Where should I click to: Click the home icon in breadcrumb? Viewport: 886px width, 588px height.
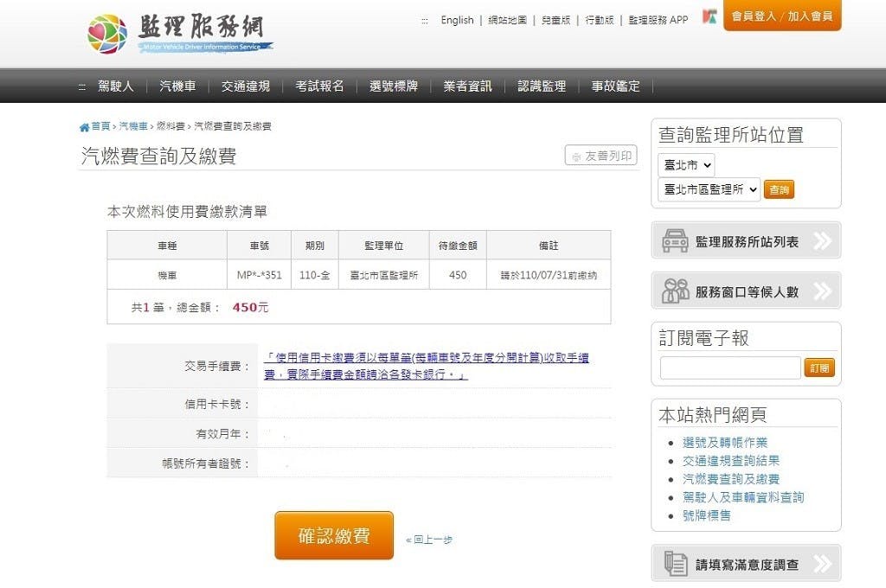click(84, 127)
